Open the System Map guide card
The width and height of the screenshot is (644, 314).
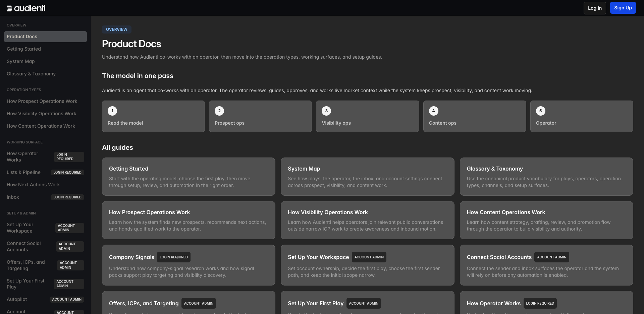tap(368, 177)
